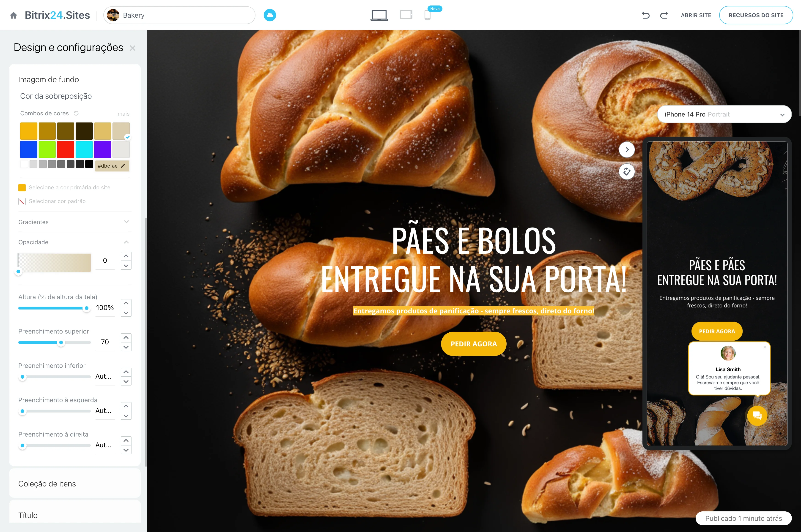Screen dimensions: 801x532
Task: Enable the default color selector
Action: pos(21,201)
